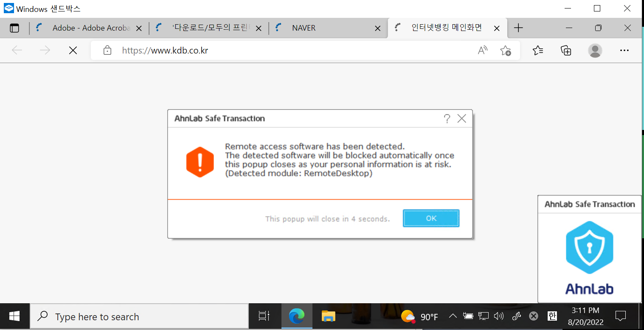The height and width of the screenshot is (330, 644).
Task: Click the Windows 샌드박스 title bar icon
Action: click(8, 8)
